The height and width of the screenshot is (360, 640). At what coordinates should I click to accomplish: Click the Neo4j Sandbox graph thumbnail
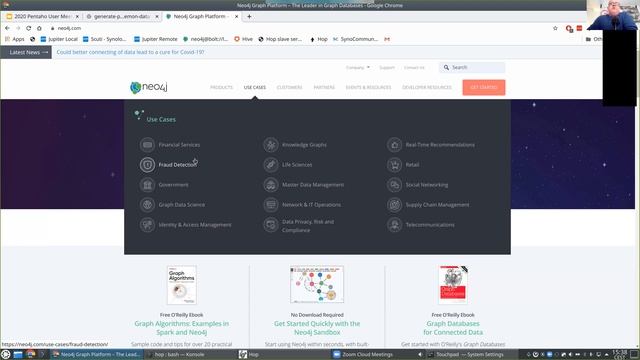click(317, 284)
